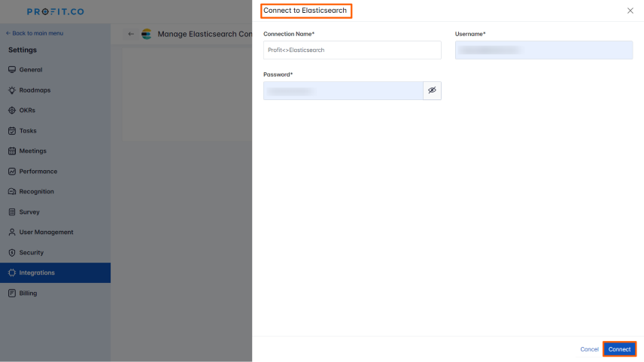Click the Connect to Elasticsearch title
Image resolution: width=644 pixels, height=362 pixels.
click(305, 11)
